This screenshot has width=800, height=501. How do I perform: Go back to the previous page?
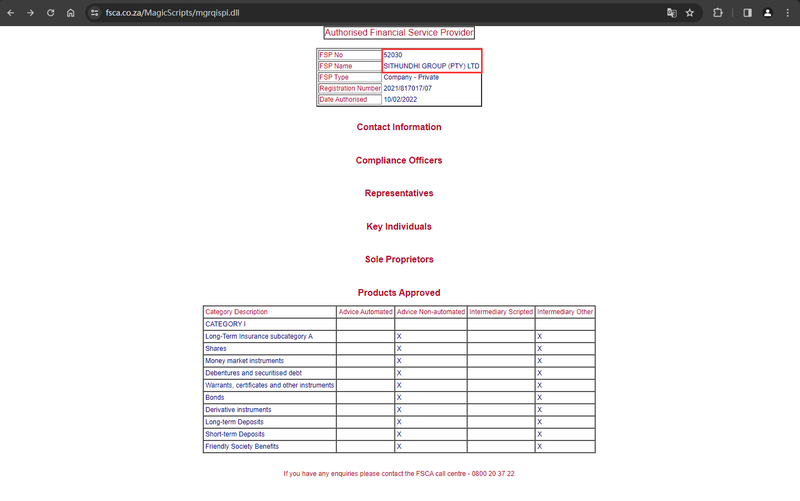point(11,13)
